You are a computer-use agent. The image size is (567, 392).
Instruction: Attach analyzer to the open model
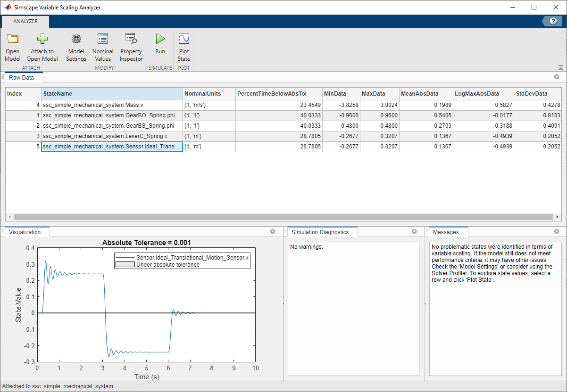click(42, 47)
